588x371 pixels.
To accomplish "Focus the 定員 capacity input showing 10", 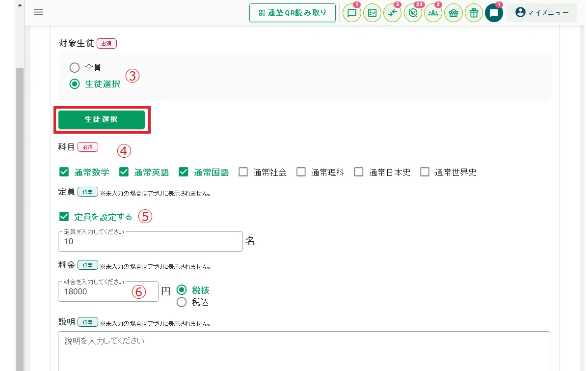I will point(150,241).
